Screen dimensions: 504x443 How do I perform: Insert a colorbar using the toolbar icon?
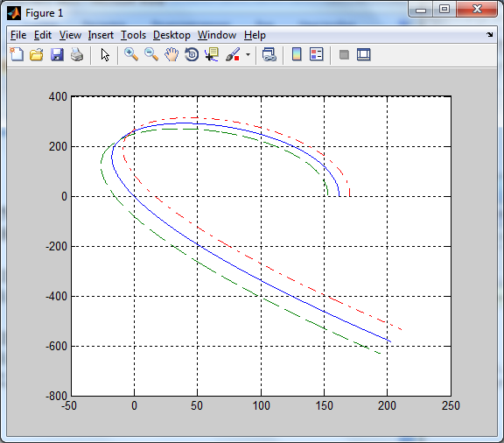pos(297,54)
